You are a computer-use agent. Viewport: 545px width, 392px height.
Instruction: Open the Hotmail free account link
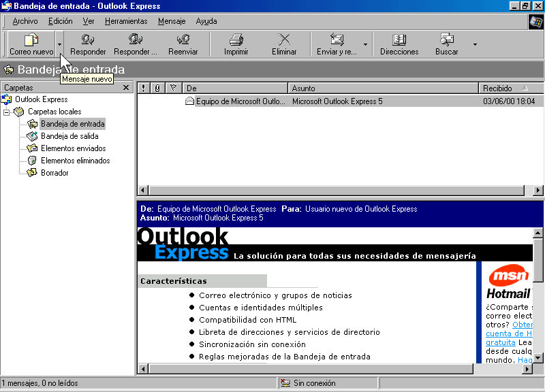[510, 333]
